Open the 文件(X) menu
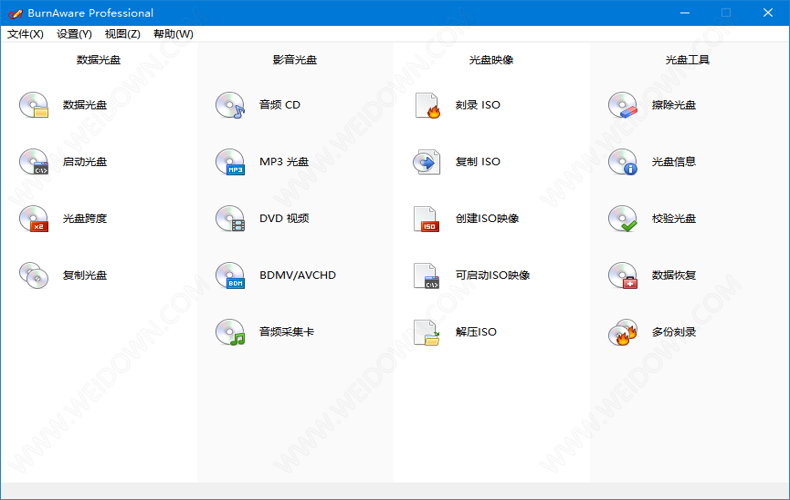Image resolution: width=790 pixels, height=500 pixels. click(25, 34)
